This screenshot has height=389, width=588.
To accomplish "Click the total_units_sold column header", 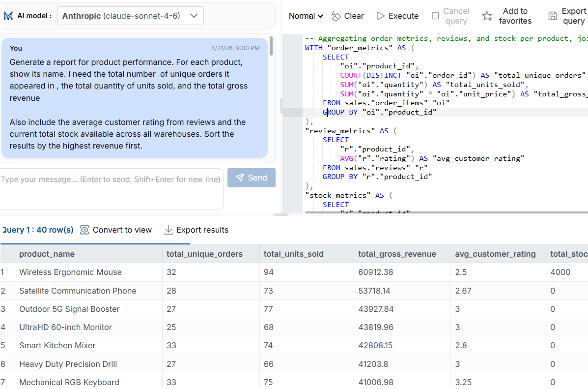I will pyautogui.click(x=306, y=254).
